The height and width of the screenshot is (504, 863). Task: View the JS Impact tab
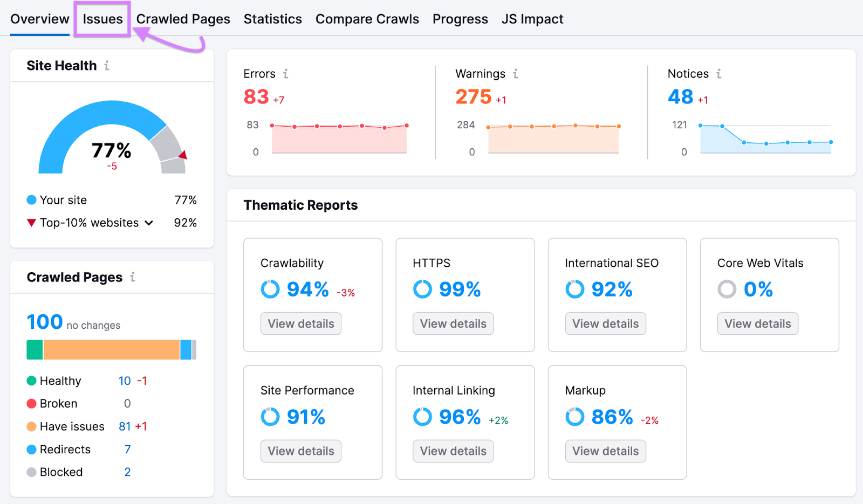tap(532, 19)
